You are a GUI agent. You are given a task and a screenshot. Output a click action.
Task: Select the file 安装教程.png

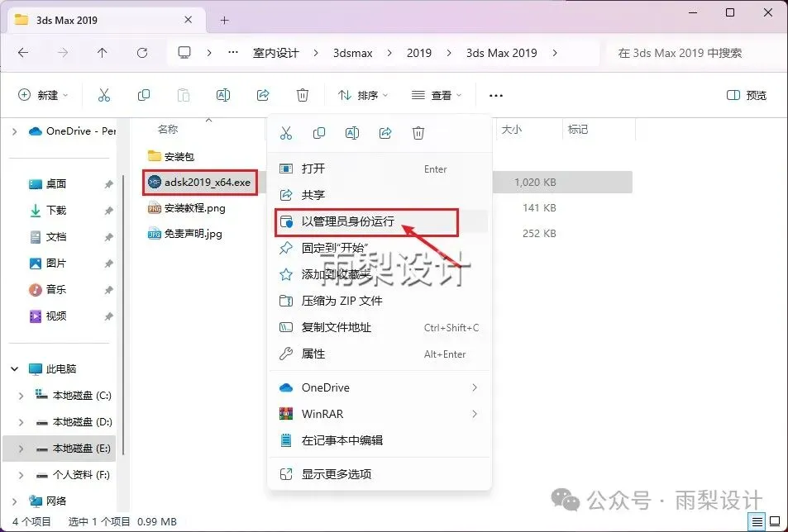pyautogui.click(x=186, y=208)
